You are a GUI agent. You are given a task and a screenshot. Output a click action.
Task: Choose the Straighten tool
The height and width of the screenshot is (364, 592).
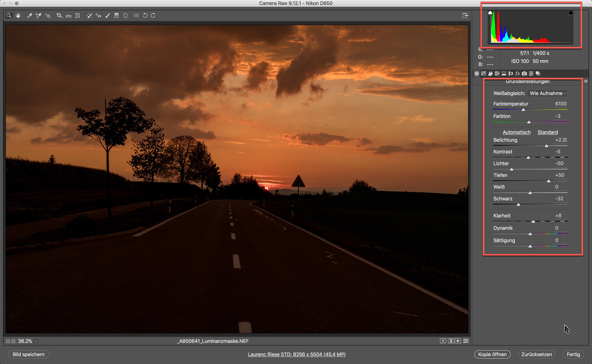(69, 16)
